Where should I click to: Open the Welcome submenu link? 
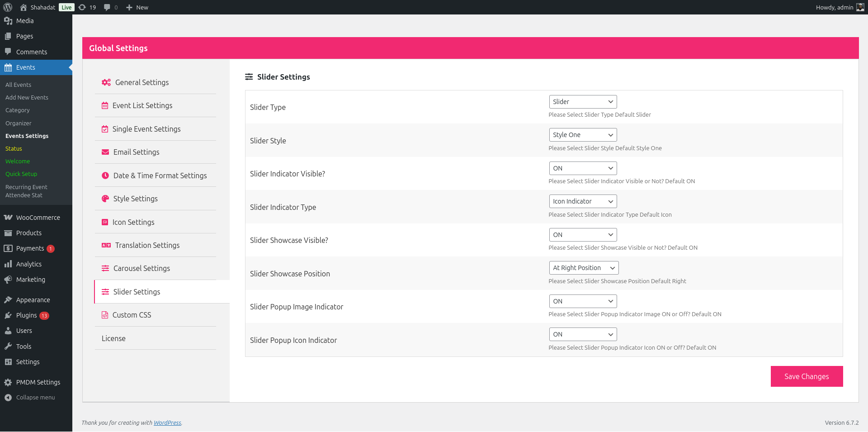pos(18,161)
